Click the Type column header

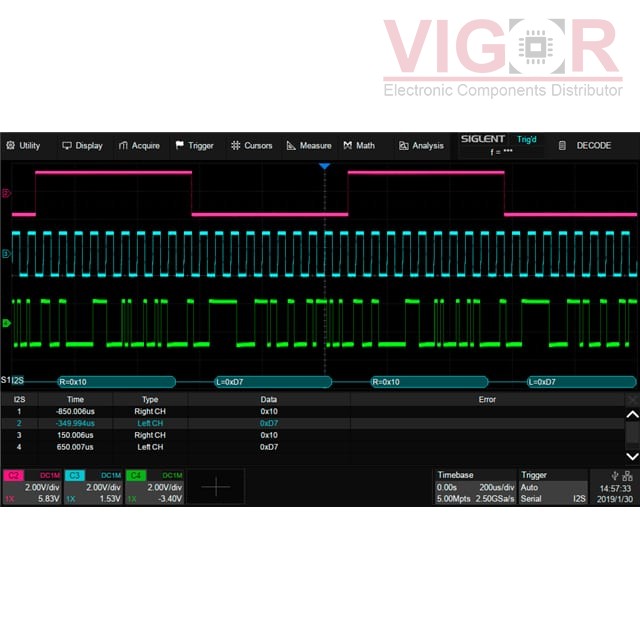tap(150, 400)
